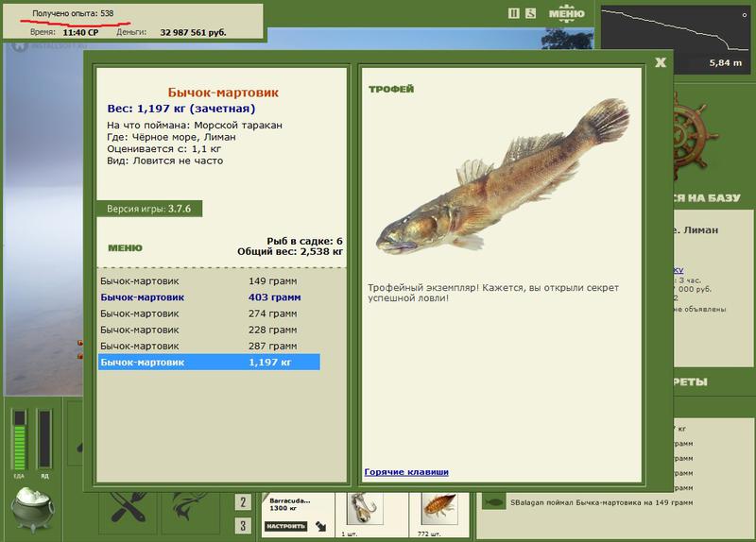The width and height of the screenshot is (756, 542).
Task: Click the money amount 32 987 561 руб.
Action: point(193,33)
